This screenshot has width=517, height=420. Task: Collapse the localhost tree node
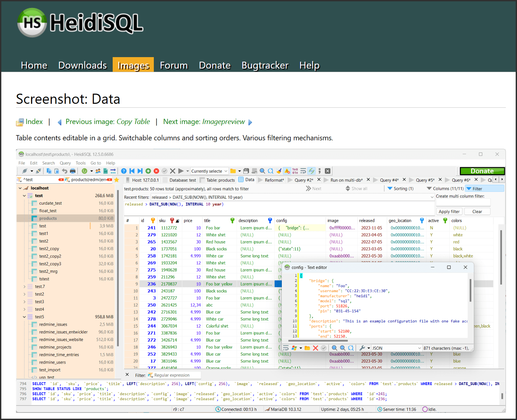click(x=20, y=188)
